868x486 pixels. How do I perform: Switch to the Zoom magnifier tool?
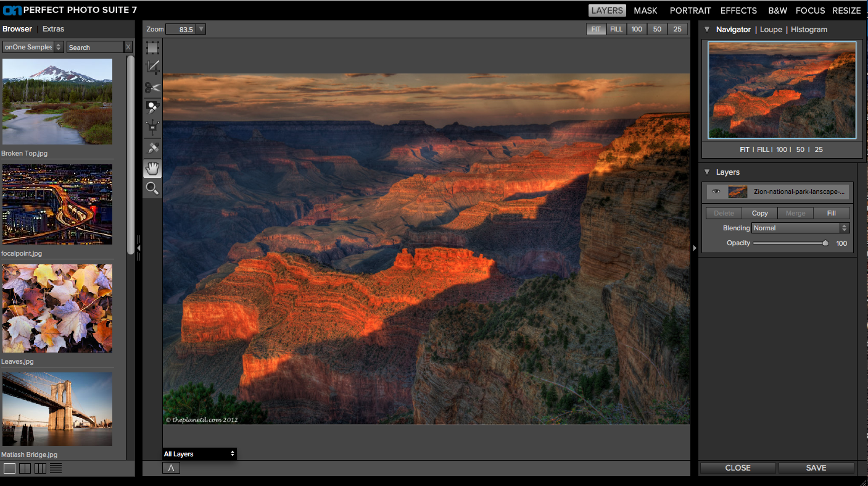[152, 188]
